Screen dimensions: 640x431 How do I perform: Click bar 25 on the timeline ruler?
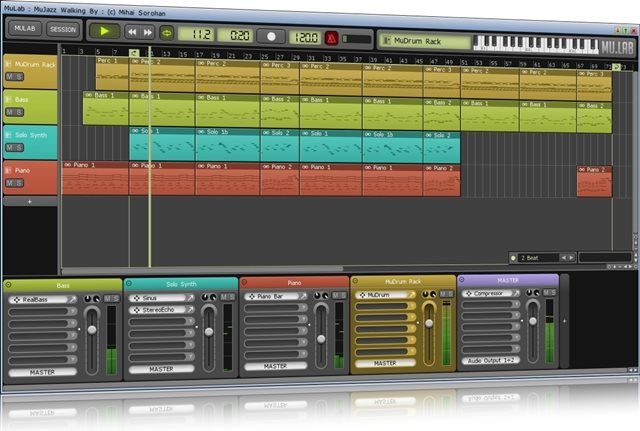coord(264,56)
